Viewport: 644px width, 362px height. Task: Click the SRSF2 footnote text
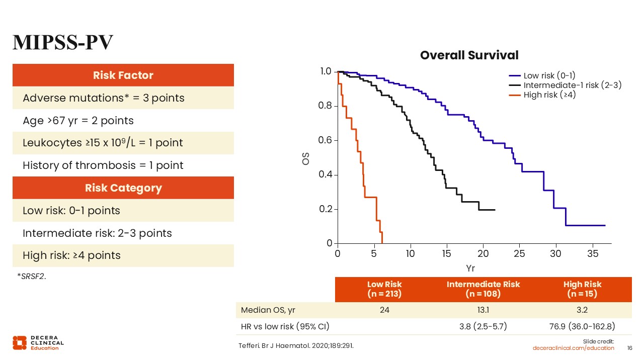[32, 276]
